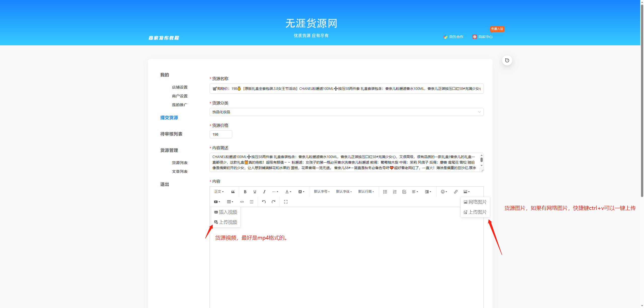
Task: Apply italic formatting
Action: click(x=264, y=191)
